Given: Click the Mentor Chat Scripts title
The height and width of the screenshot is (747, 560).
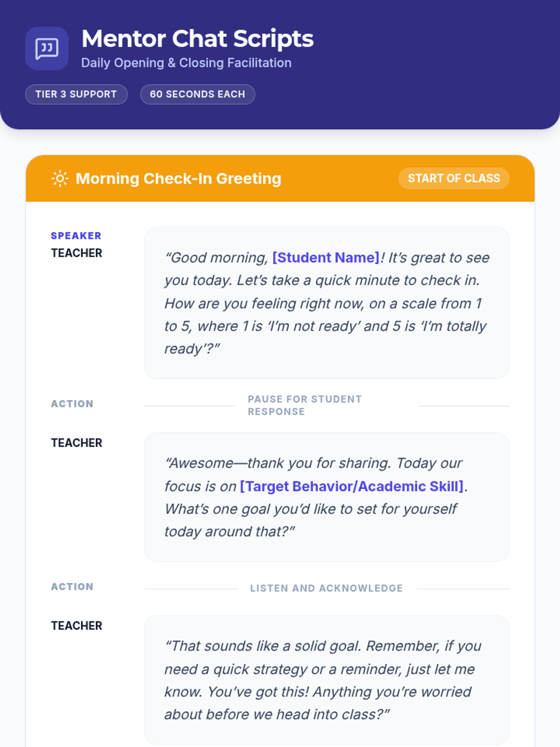Looking at the screenshot, I should (x=197, y=38).
